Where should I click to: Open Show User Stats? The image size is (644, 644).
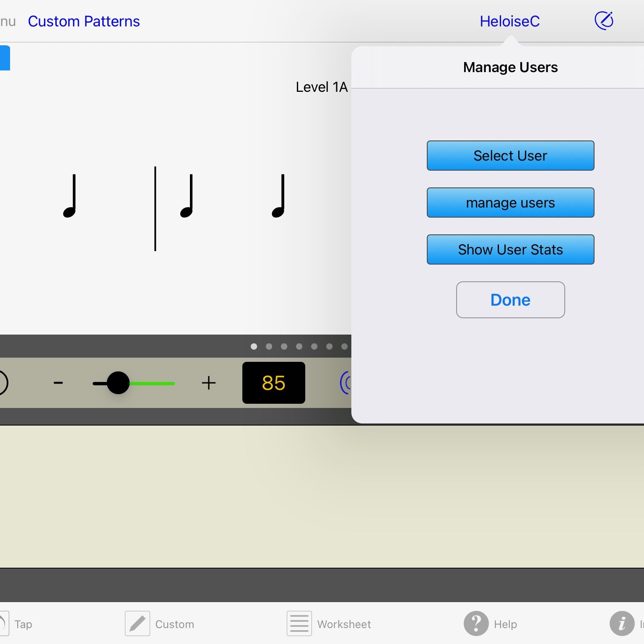[510, 249]
